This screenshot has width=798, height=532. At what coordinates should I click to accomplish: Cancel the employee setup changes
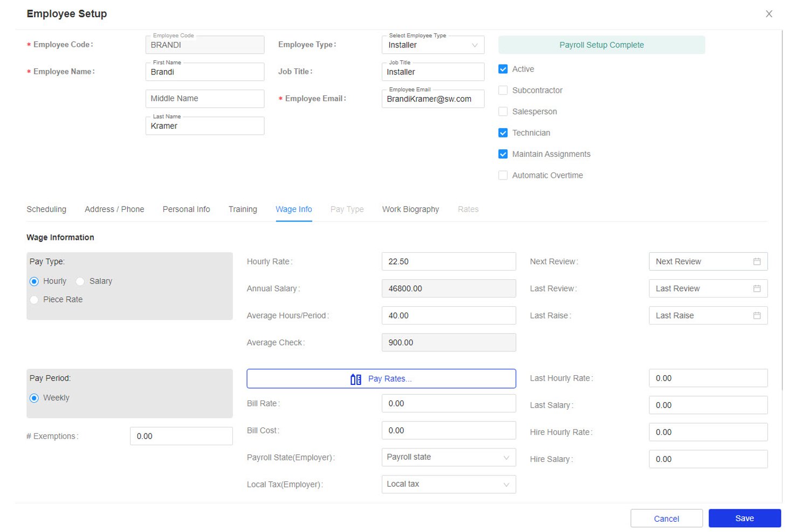(666, 519)
